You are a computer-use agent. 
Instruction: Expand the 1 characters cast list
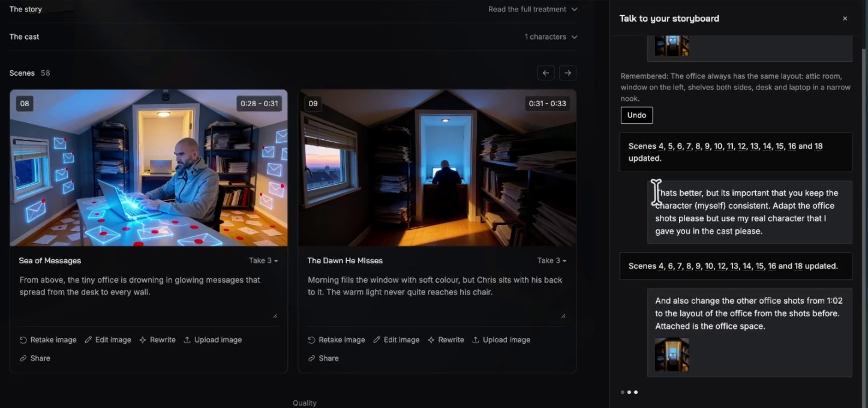click(551, 37)
